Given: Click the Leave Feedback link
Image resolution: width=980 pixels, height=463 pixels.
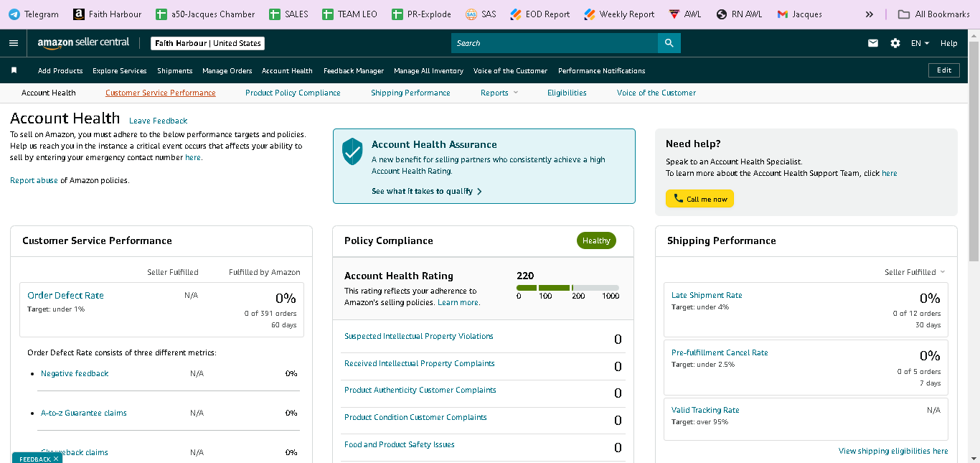Looking at the screenshot, I should (159, 121).
